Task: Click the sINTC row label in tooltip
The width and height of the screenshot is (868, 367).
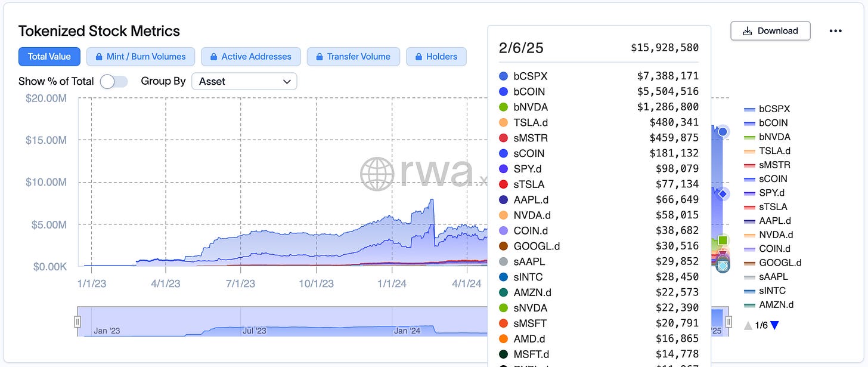Action: 528,277
